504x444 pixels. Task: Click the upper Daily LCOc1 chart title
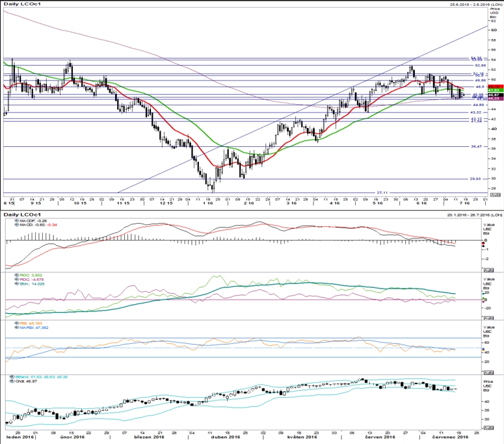(x=22, y=4)
